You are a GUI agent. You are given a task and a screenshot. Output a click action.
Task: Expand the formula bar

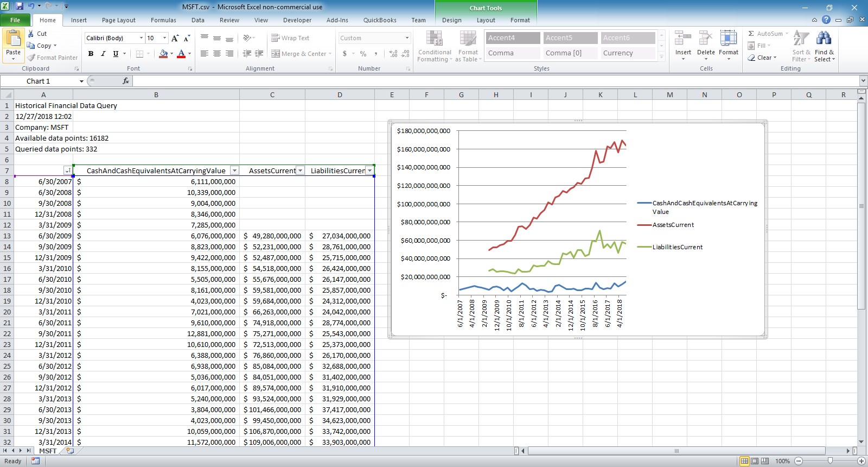click(x=863, y=81)
